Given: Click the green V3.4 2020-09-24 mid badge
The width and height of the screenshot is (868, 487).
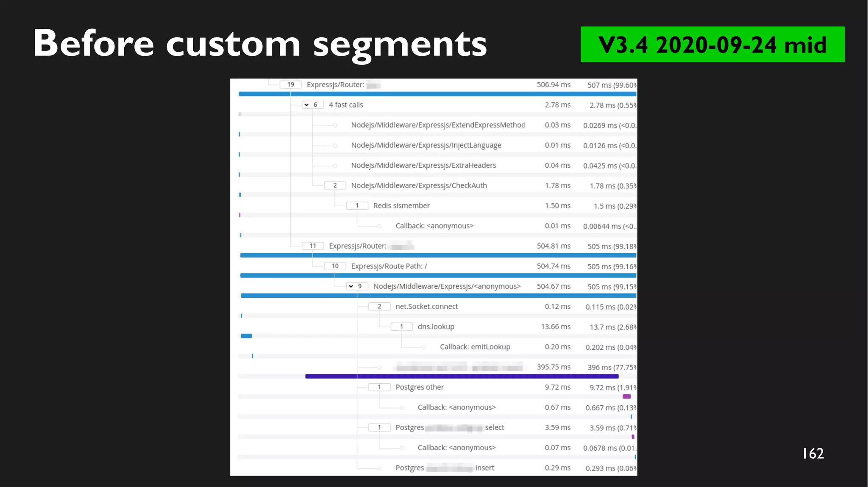Looking at the screenshot, I should [x=712, y=44].
